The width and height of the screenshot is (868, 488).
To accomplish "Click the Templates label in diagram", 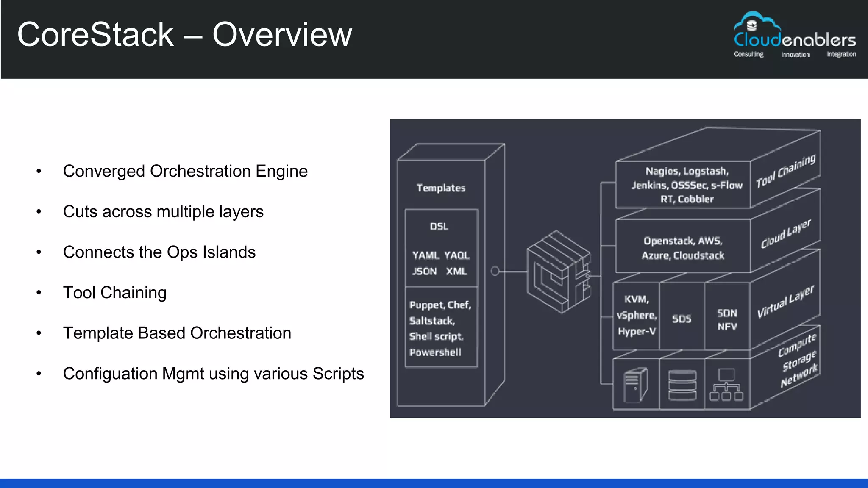I will point(441,188).
